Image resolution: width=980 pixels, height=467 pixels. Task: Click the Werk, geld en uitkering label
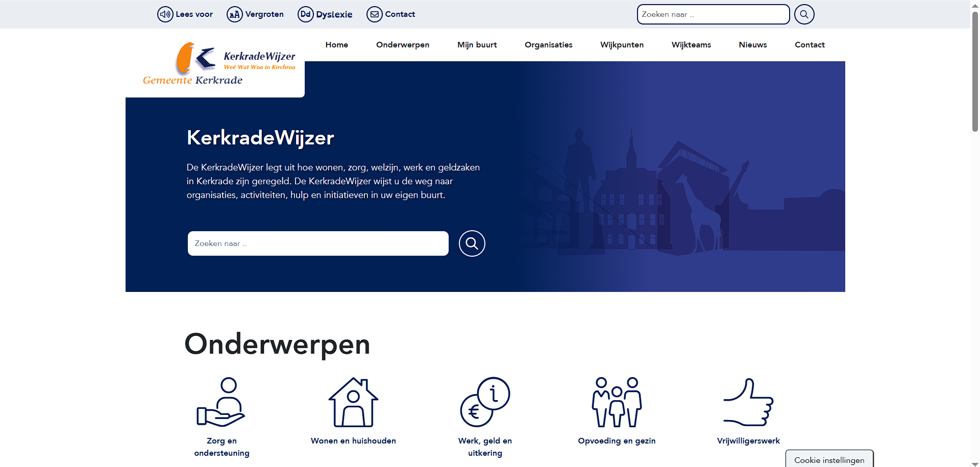pos(485,447)
